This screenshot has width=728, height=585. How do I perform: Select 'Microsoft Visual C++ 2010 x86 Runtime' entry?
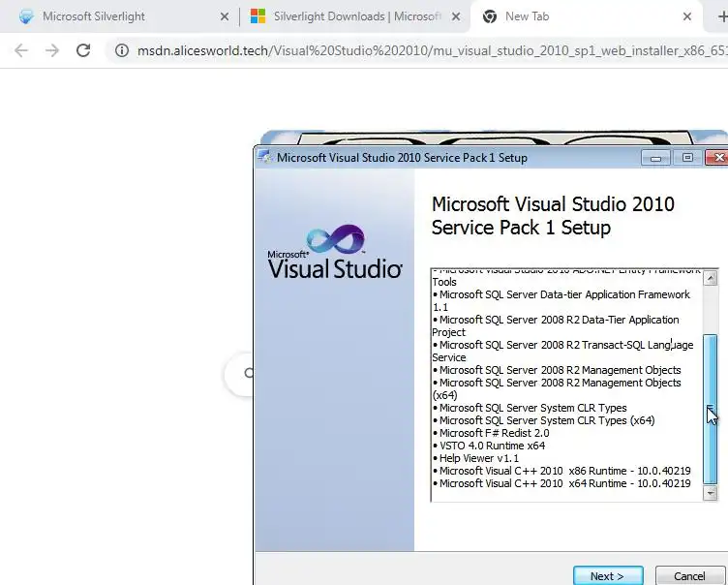pyautogui.click(x=561, y=471)
